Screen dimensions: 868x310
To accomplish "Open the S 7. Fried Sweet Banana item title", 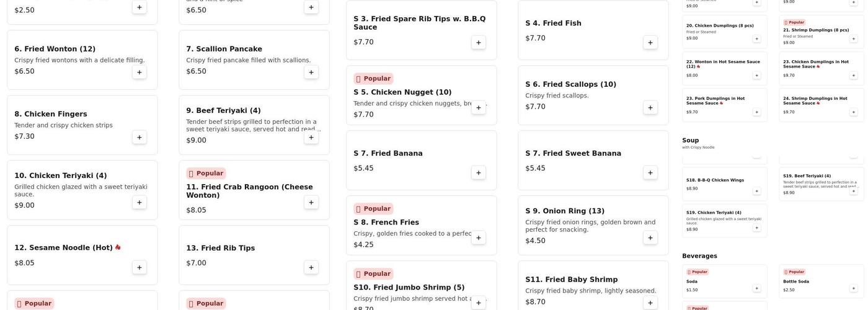I will click(x=573, y=153).
